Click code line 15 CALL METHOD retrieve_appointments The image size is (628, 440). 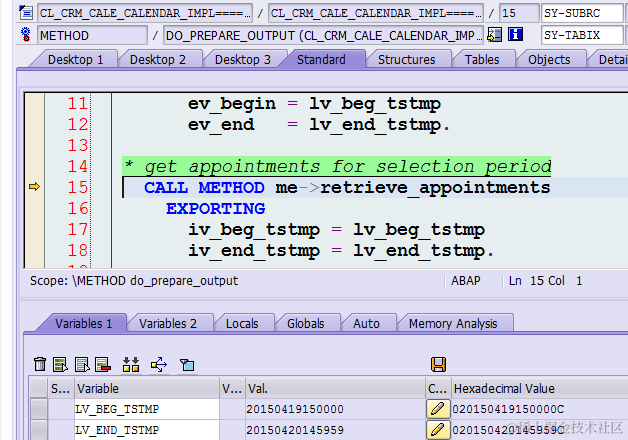tap(347, 187)
